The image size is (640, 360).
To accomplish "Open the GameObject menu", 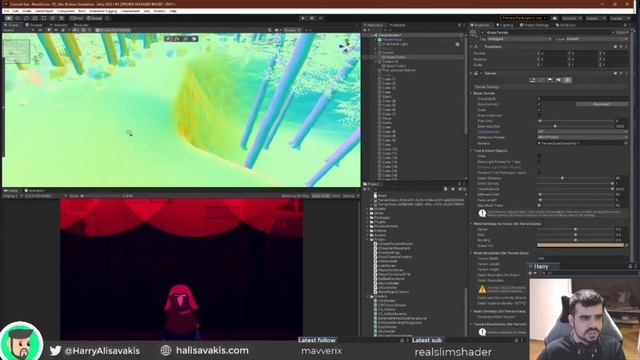I will tap(44, 11).
